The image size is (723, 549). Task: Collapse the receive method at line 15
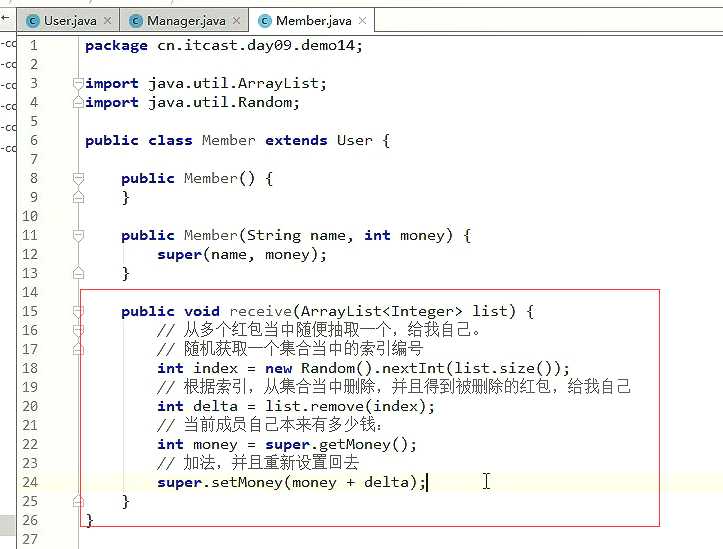pyautogui.click(x=78, y=312)
